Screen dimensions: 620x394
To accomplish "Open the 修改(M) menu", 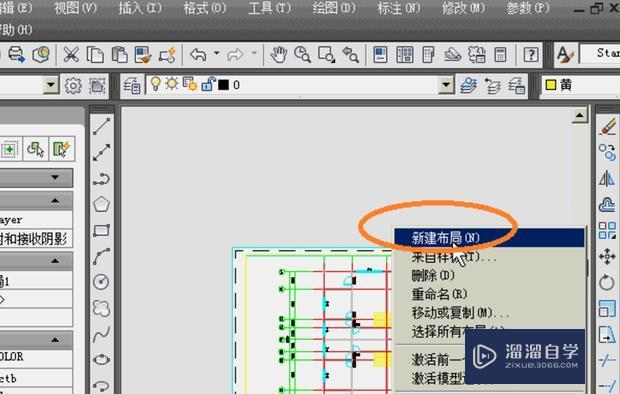I will pyautogui.click(x=463, y=8).
